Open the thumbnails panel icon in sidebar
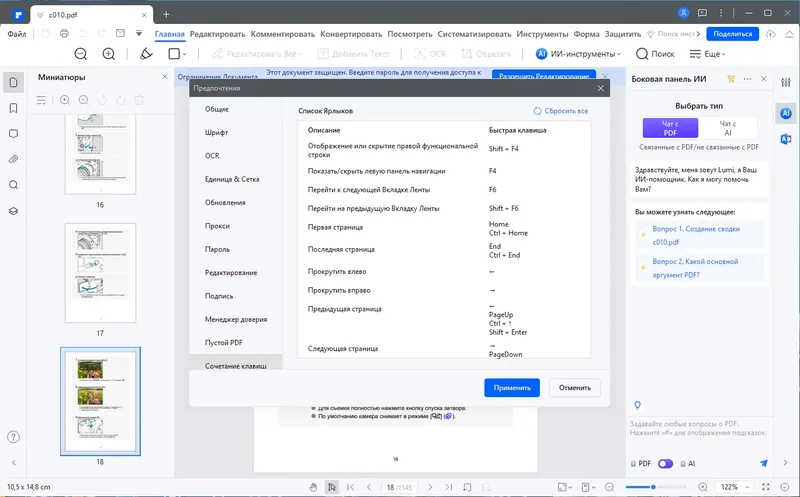Viewport: 800px width, 497px height. tap(14, 83)
